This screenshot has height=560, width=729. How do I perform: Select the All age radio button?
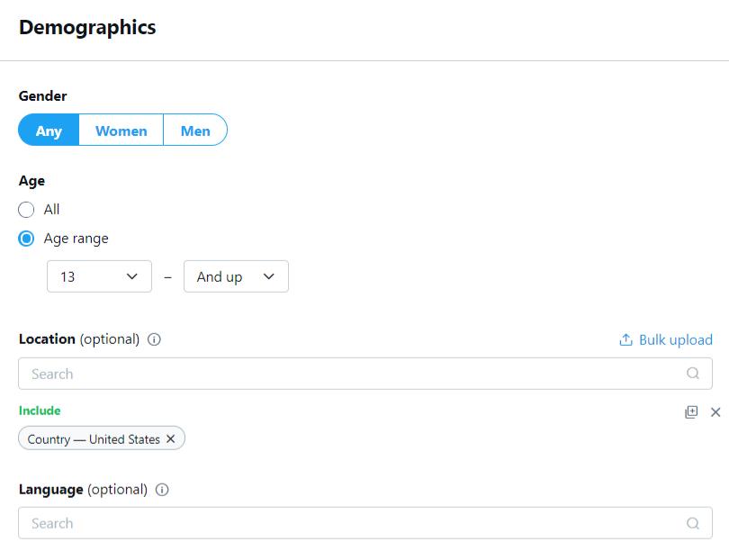pyautogui.click(x=27, y=210)
